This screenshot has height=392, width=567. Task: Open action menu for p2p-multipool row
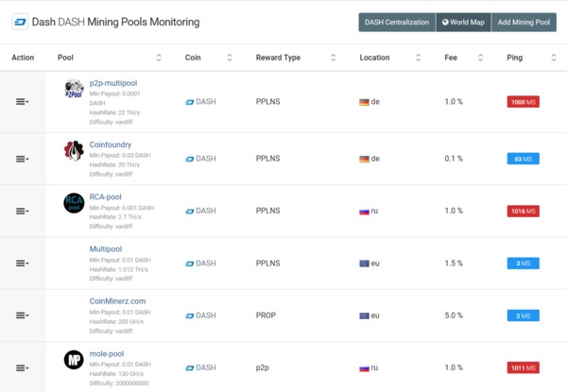click(x=22, y=102)
